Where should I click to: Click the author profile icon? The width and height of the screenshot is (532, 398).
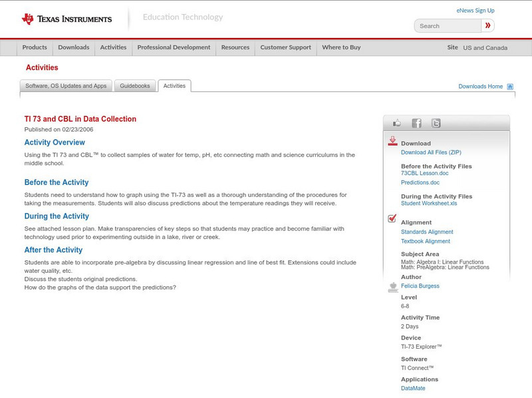[x=393, y=288]
